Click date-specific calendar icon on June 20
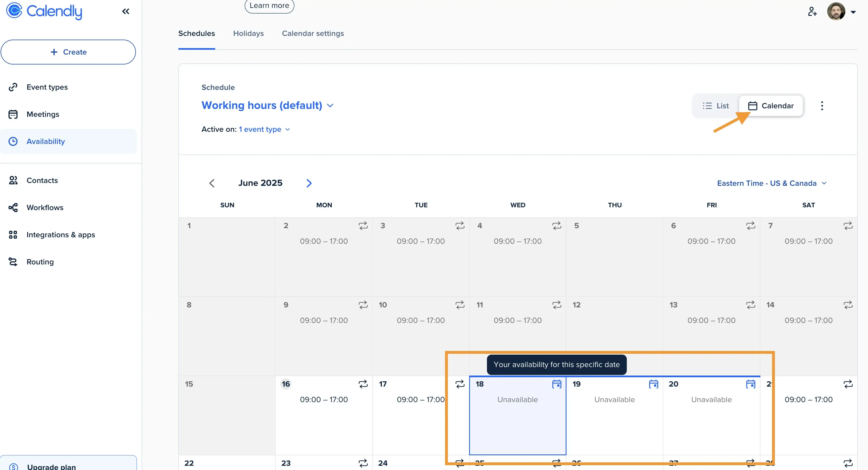The image size is (868, 470). [751, 384]
